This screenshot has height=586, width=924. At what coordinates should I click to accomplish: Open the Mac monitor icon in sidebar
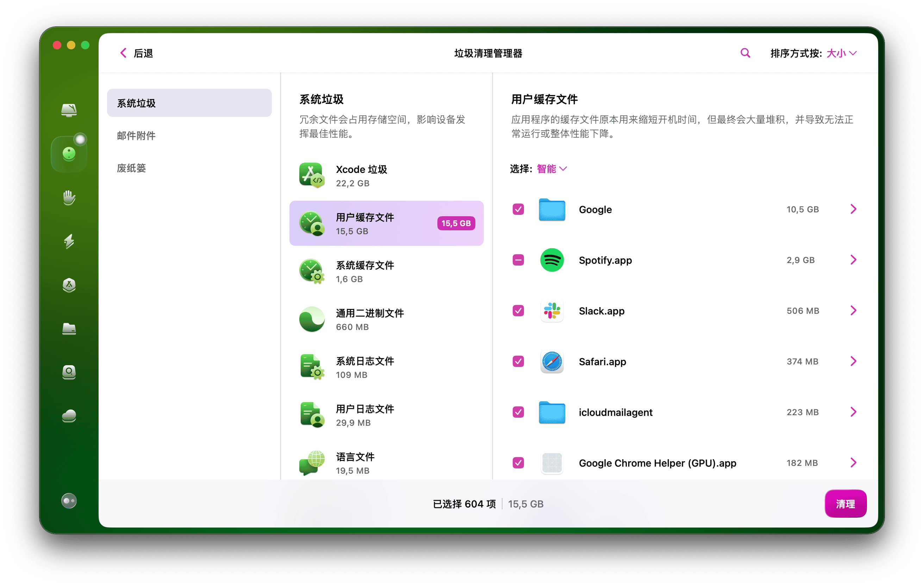[x=69, y=111]
